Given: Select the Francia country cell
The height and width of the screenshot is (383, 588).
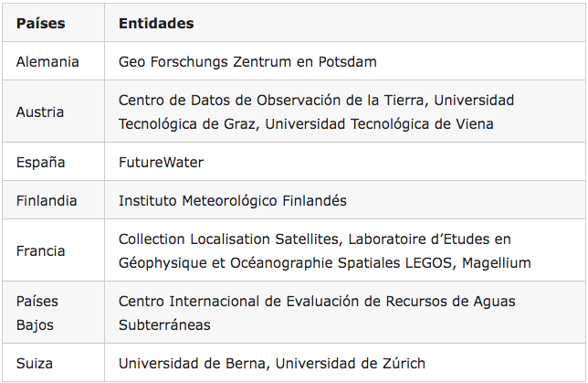Looking at the screenshot, I should tap(41, 250).
